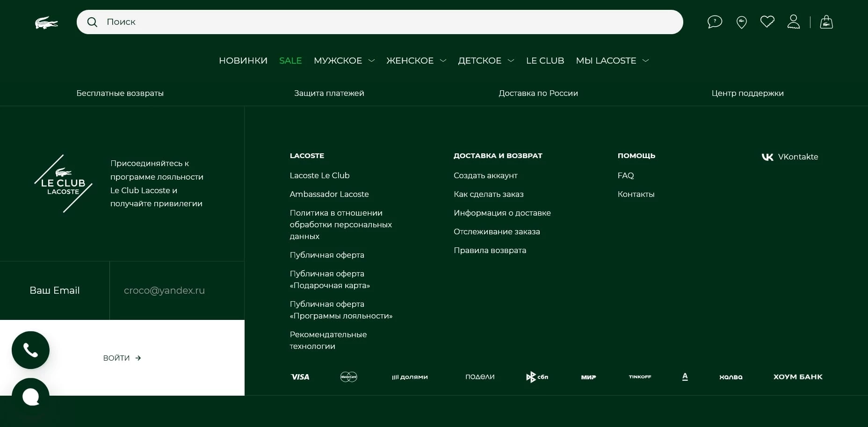The height and width of the screenshot is (427, 868).
Task: Open the VKontakte social link
Action: [790, 157]
